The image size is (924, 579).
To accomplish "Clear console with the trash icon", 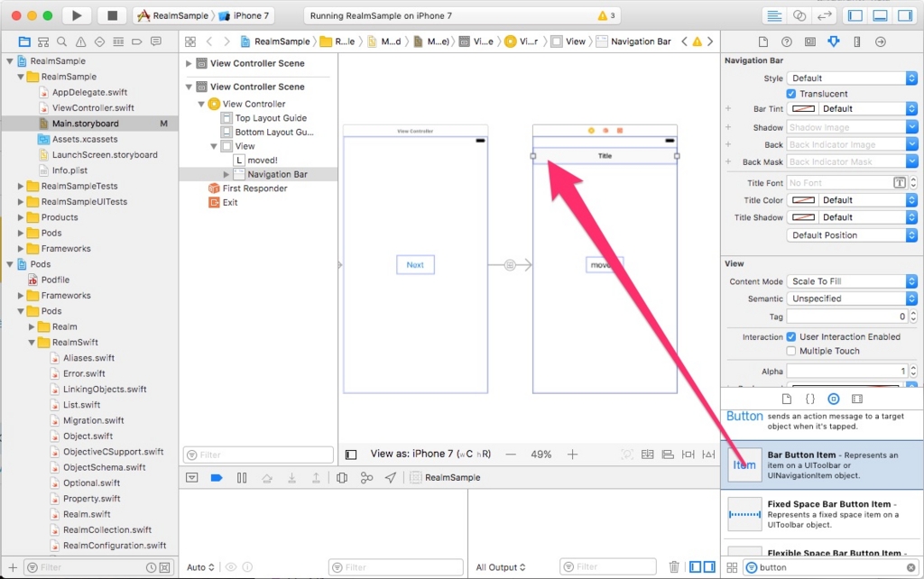I will coord(674,567).
